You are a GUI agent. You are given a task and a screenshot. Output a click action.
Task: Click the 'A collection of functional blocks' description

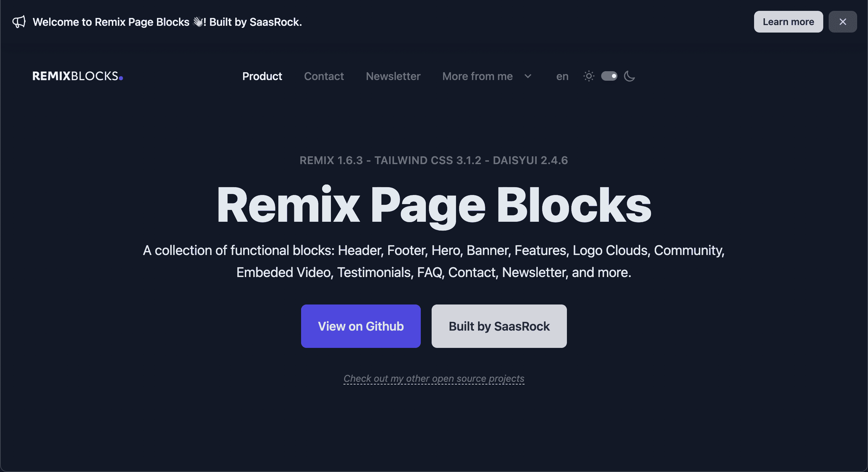click(x=434, y=261)
